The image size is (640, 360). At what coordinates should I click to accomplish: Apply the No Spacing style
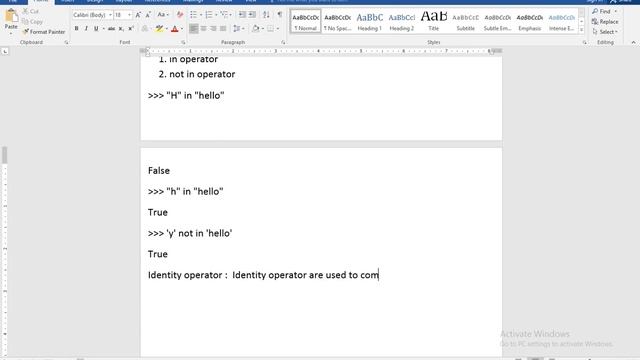tap(338, 21)
